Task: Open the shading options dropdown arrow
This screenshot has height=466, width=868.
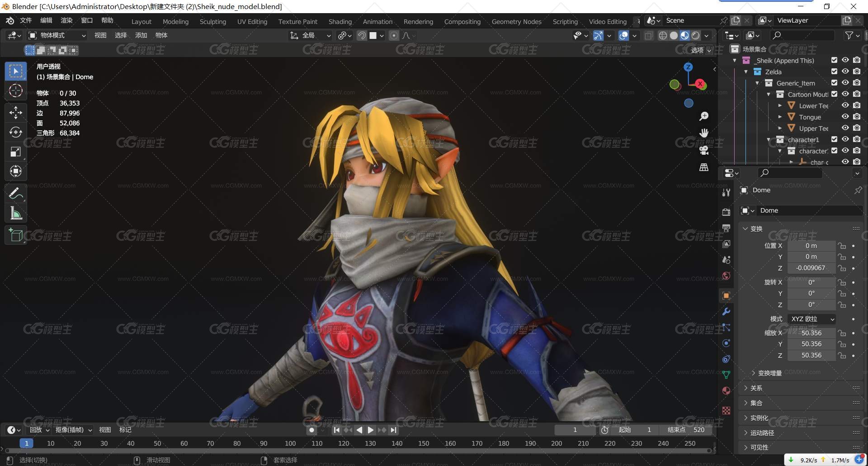Action: [706, 35]
